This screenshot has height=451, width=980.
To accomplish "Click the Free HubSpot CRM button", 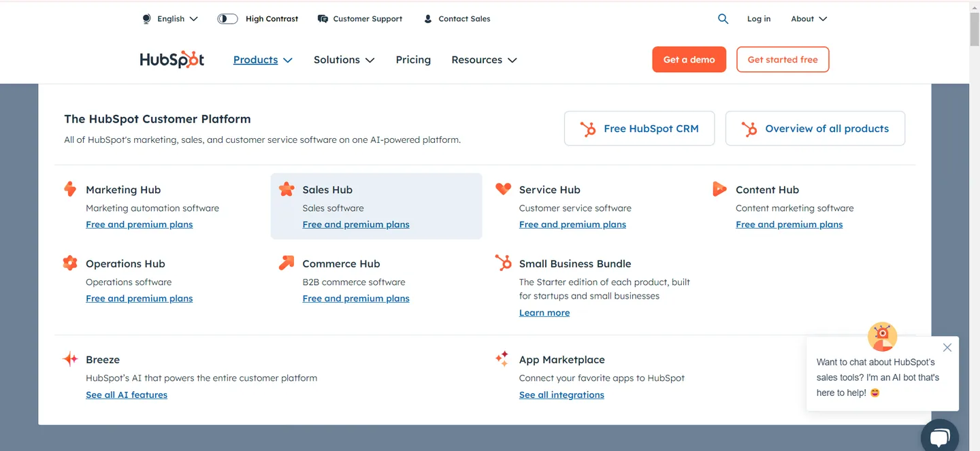I will pos(639,129).
